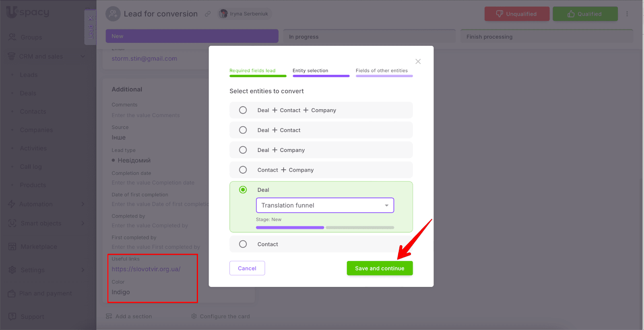
Task: Click thumbs-down icon on Unqualified
Action: (500, 14)
